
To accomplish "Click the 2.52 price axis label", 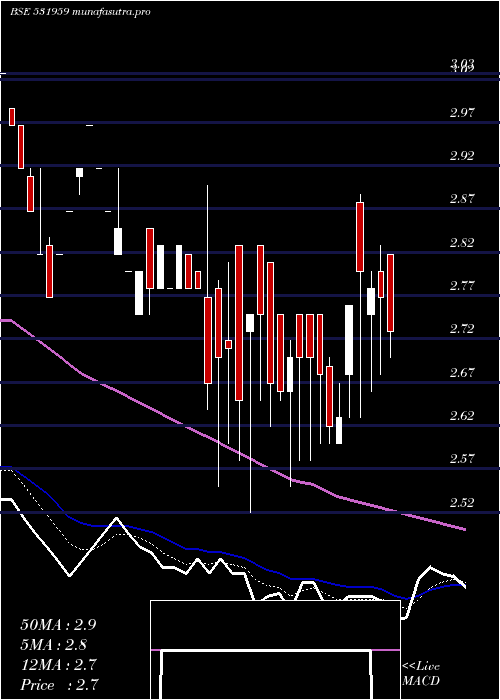I will point(462,503).
